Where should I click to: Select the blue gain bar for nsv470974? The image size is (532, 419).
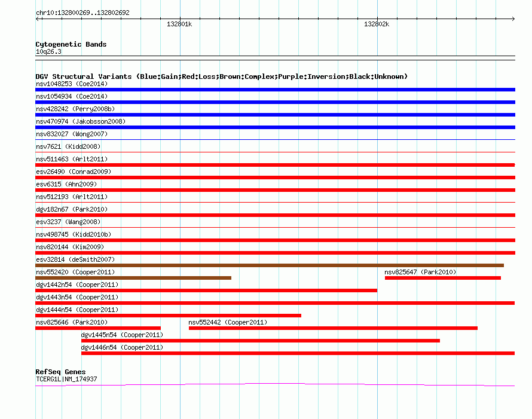(x=275, y=127)
